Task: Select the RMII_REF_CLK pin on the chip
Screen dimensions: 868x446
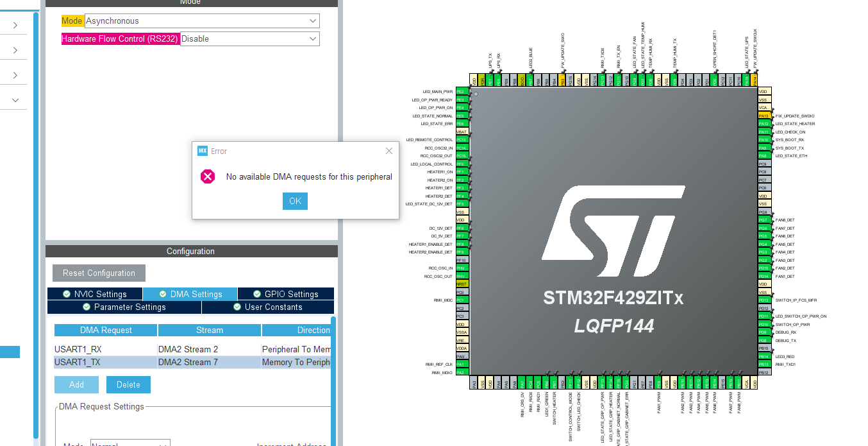Action: (x=461, y=363)
